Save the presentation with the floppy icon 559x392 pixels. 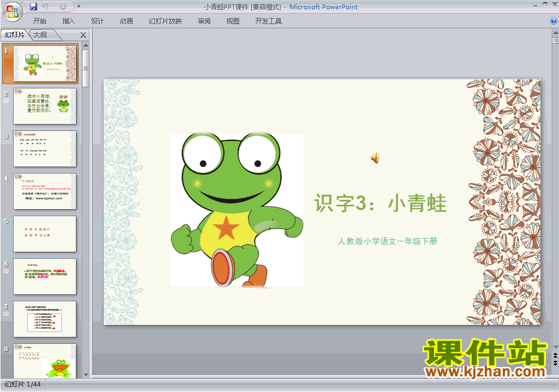pyautogui.click(x=33, y=7)
